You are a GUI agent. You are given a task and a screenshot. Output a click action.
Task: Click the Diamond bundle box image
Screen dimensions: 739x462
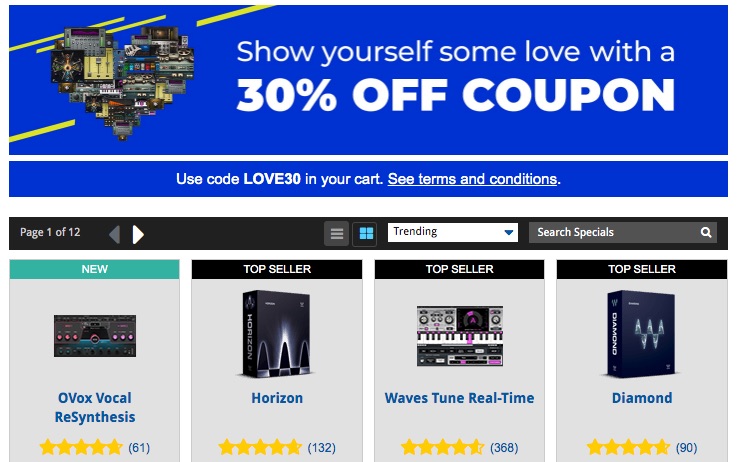click(x=641, y=334)
